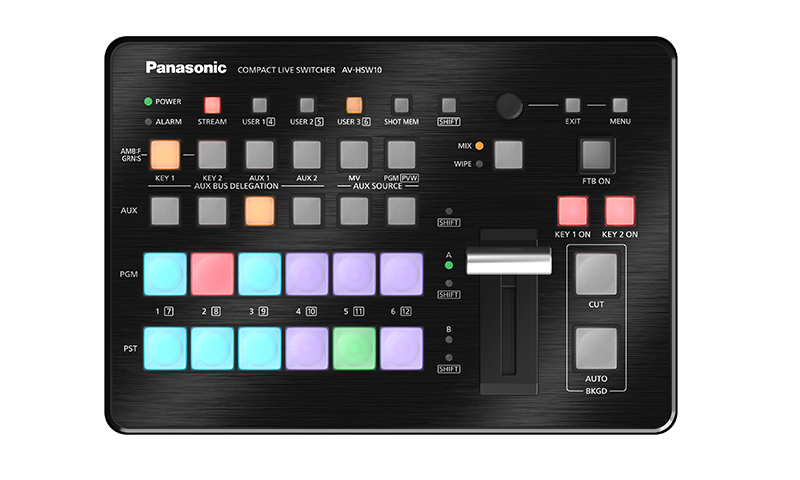Hit the EXIT button
Viewport: 800px width, 480px height.
[572, 105]
